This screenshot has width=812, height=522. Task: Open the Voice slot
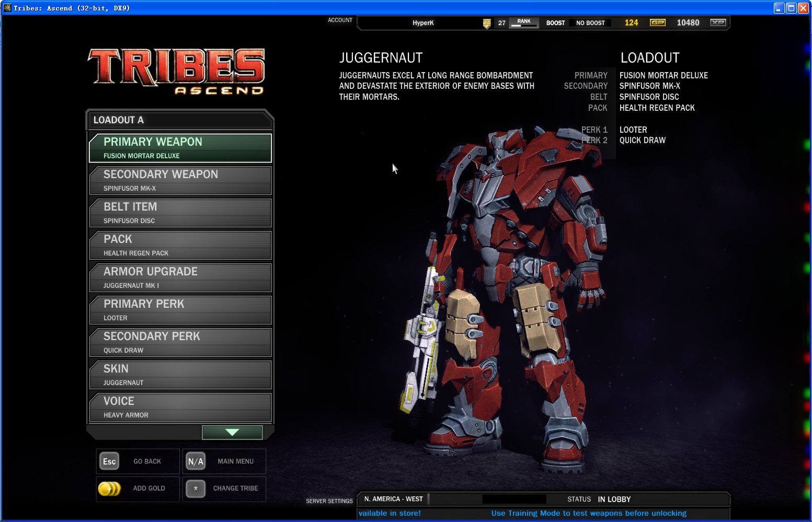click(x=180, y=407)
